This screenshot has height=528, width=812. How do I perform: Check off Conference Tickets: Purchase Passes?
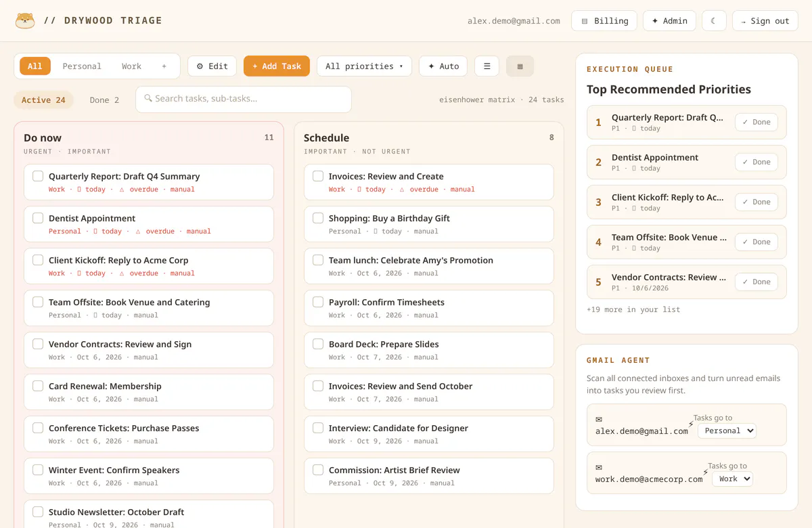tap(38, 428)
